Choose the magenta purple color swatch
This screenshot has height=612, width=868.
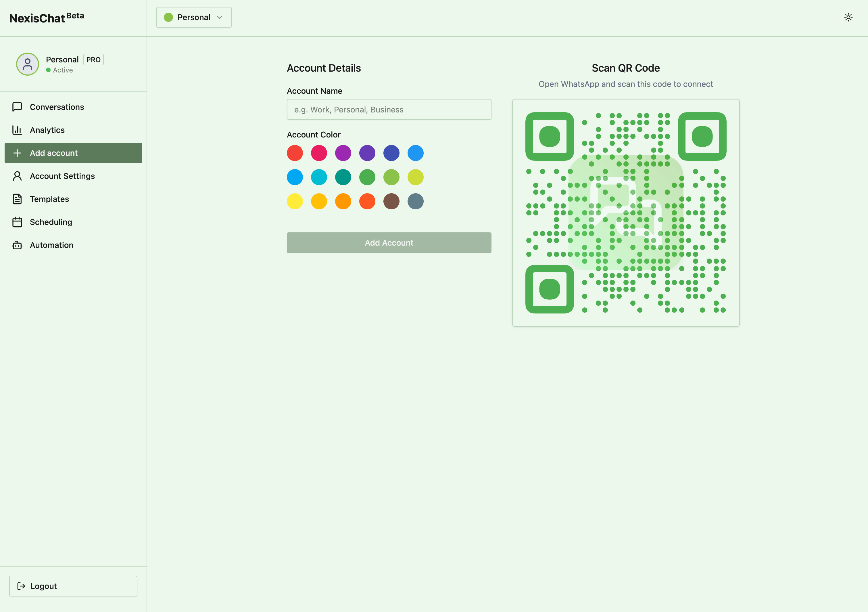pyautogui.click(x=343, y=153)
